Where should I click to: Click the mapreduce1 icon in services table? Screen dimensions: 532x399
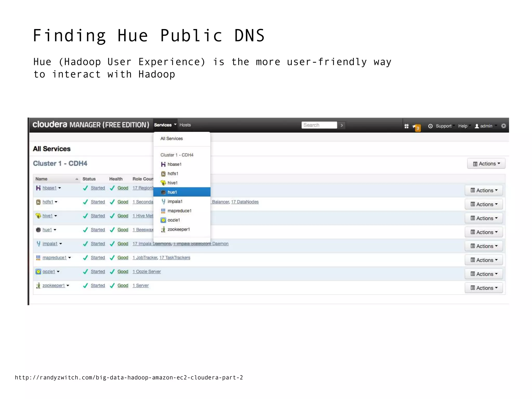(x=38, y=257)
